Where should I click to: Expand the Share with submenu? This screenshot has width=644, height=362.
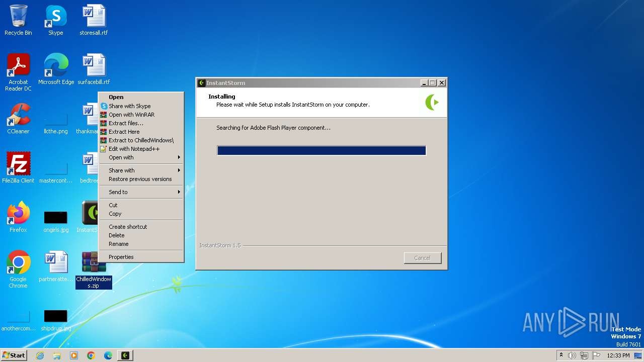pos(141,170)
